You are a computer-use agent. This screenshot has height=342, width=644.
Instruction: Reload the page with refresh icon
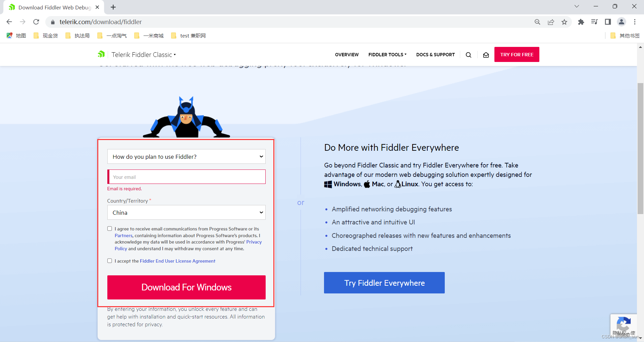tap(36, 22)
